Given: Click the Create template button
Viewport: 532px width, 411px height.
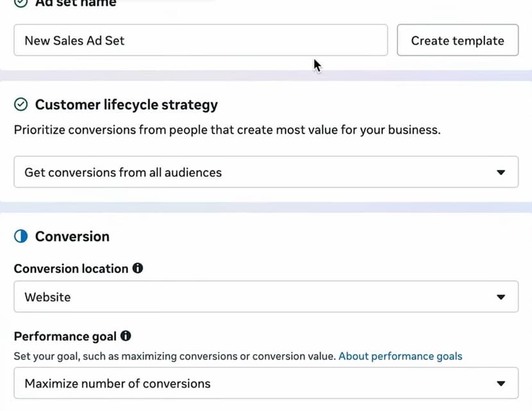Looking at the screenshot, I should tap(457, 40).
